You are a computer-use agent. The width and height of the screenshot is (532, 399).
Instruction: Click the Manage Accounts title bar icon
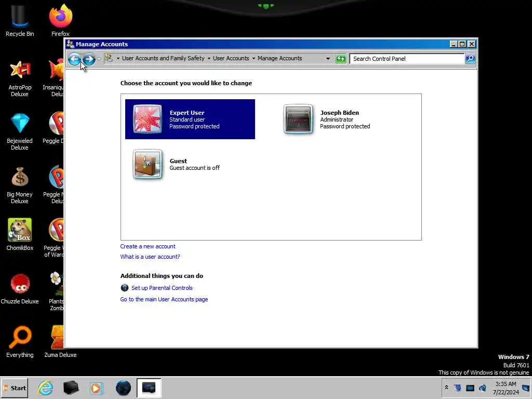pyautogui.click(x=70, y=44)
